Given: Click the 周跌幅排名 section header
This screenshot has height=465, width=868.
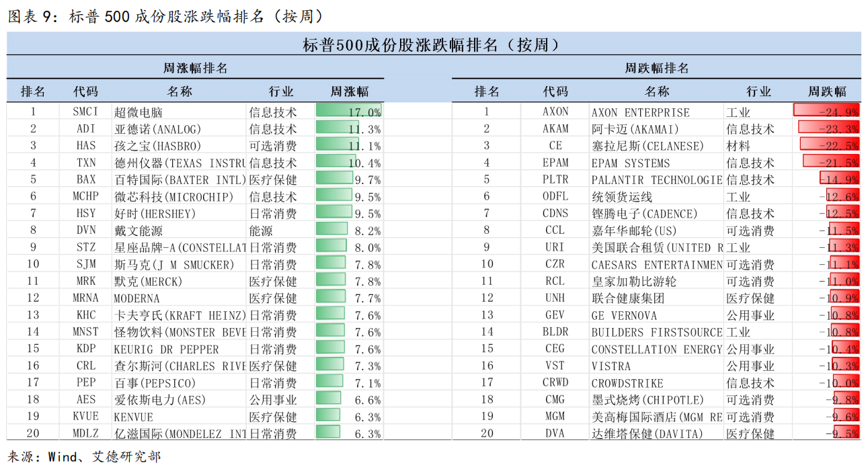Looking at the screenshot, I should pyautogui.click(x=656, y=69).
